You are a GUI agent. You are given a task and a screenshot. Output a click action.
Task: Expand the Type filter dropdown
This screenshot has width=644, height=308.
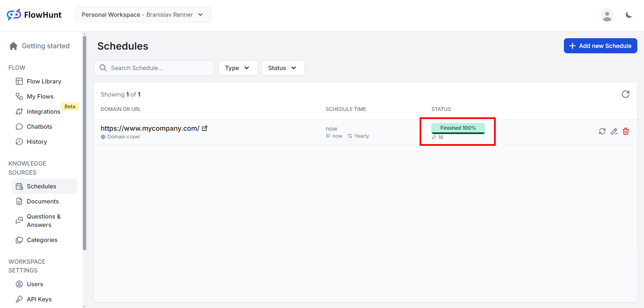coord(237,68)
